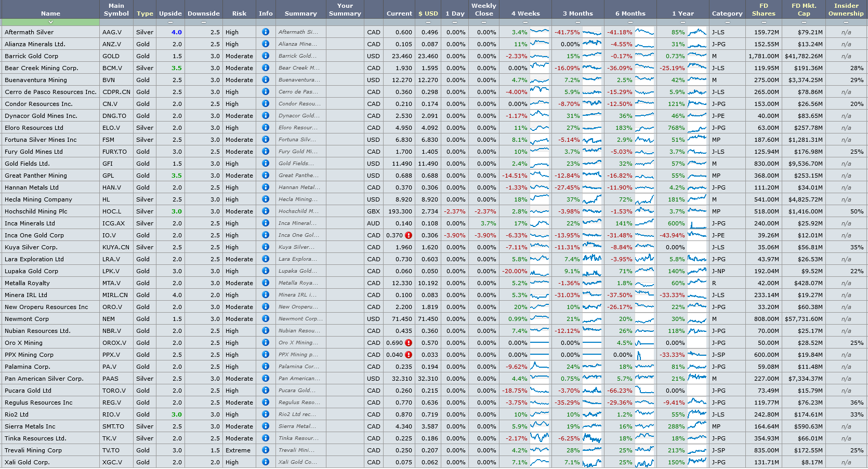The image size is (868, 469).
Task: Click Fortuna Silver Mines info icon
Action: (266, 139)
